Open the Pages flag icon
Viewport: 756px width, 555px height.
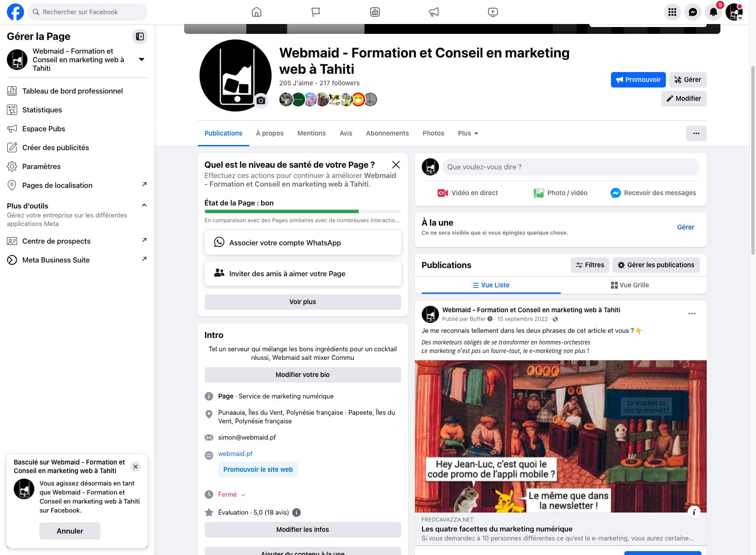tap(316, 12)
